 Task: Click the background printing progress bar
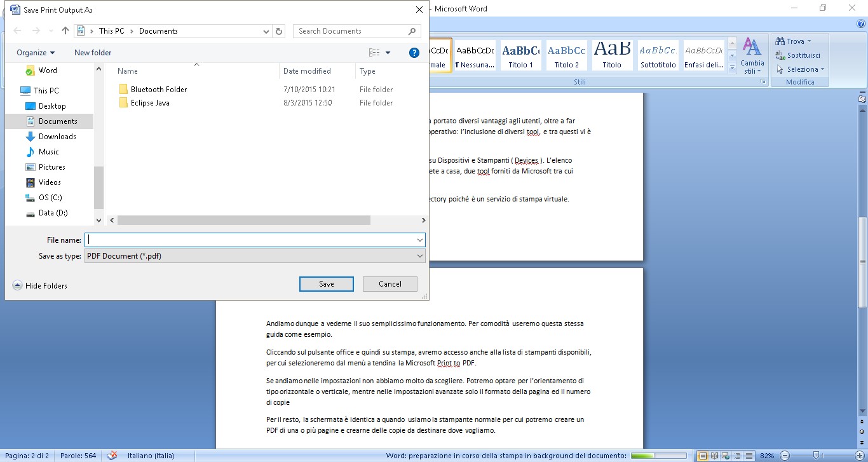(658, 456)
